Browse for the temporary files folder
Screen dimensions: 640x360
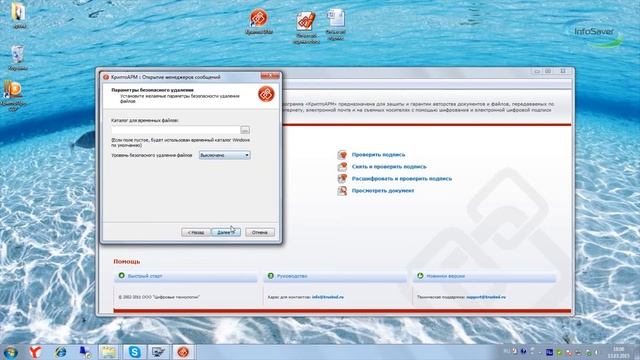tap(245, 130)
